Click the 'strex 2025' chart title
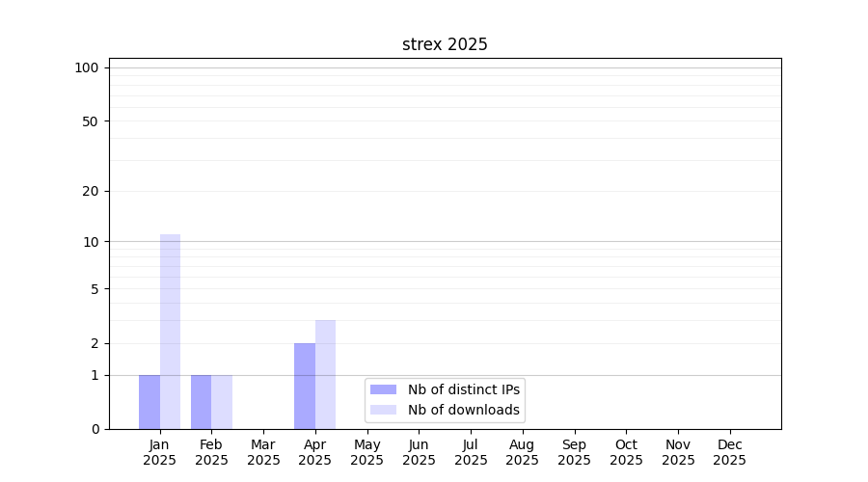 445,44
